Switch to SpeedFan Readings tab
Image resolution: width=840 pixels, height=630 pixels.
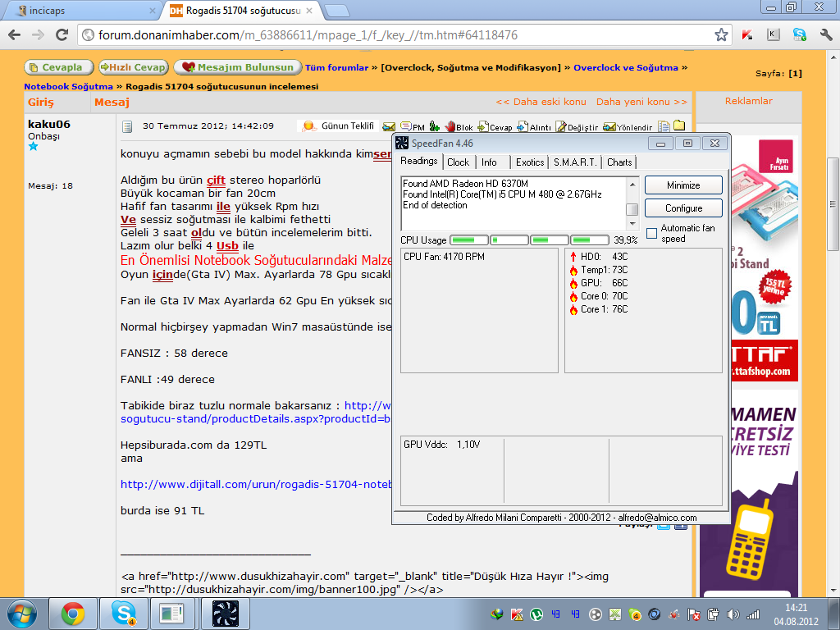[x=419, y=162]
